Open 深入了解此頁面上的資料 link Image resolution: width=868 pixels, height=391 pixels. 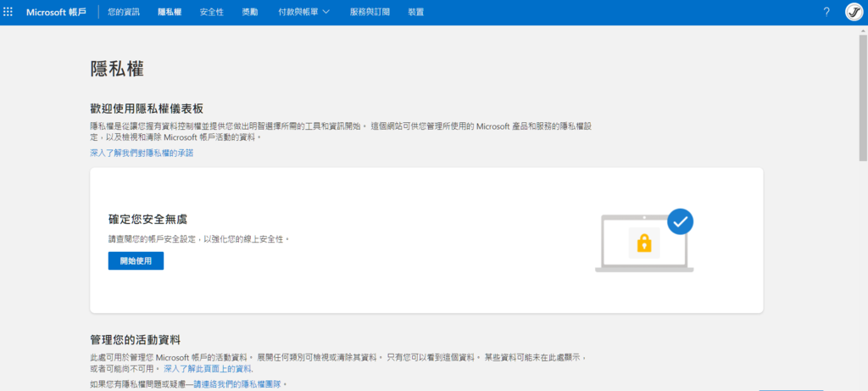coord(209,369)
